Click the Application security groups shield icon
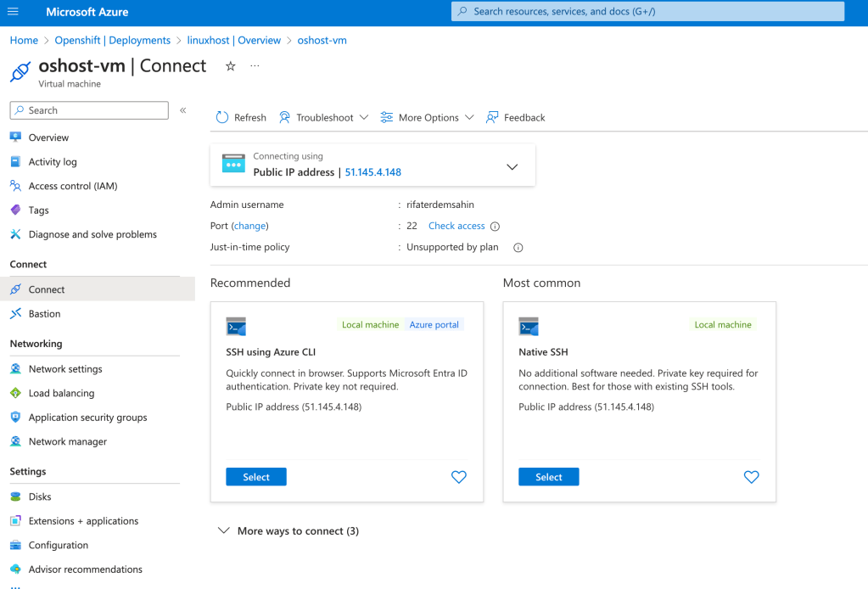 click(15, 418)
